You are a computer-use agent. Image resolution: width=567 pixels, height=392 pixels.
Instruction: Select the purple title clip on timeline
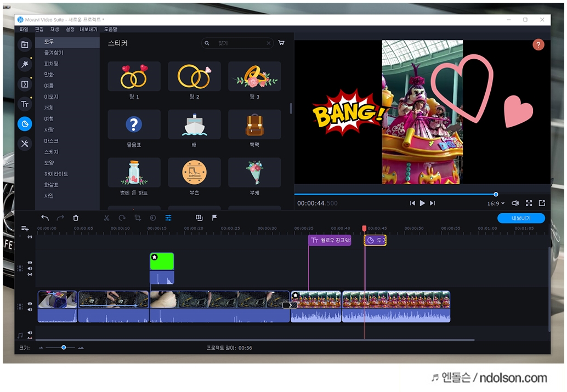point(330,240)
